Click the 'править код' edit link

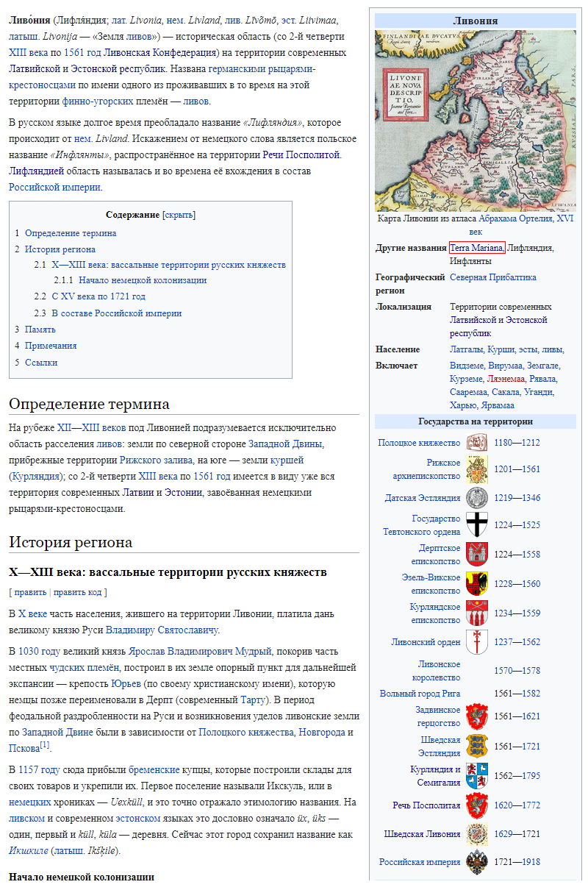tap(77, 592)
